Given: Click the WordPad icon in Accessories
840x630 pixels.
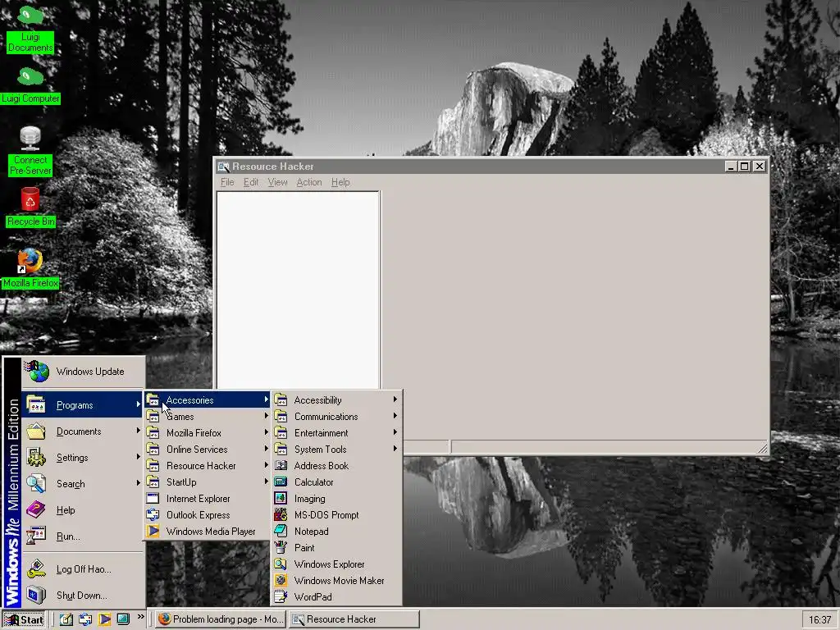Looking at the screenshot, I should click(x=281, y=597).
